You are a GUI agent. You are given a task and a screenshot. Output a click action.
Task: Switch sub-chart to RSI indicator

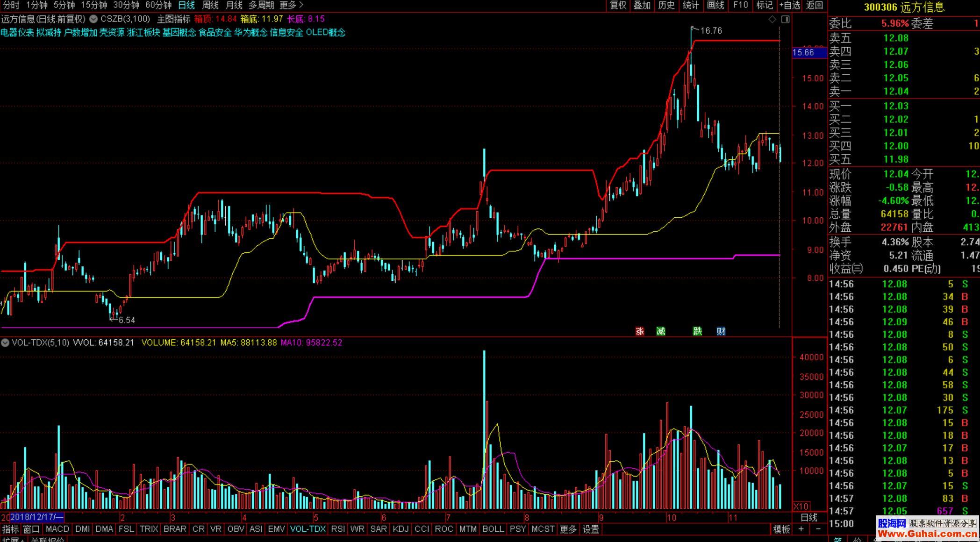click(x=337, y=529)
